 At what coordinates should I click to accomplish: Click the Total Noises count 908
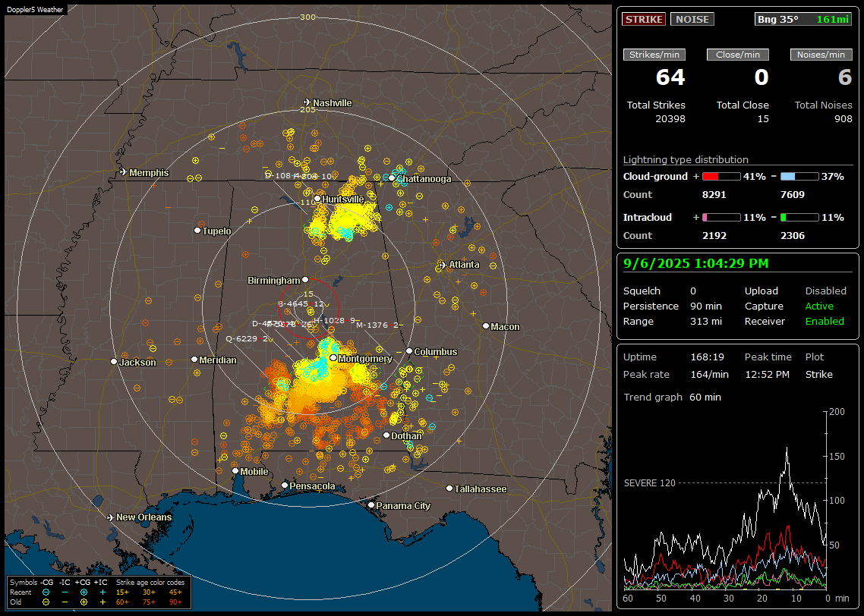(x=843, y=118)
